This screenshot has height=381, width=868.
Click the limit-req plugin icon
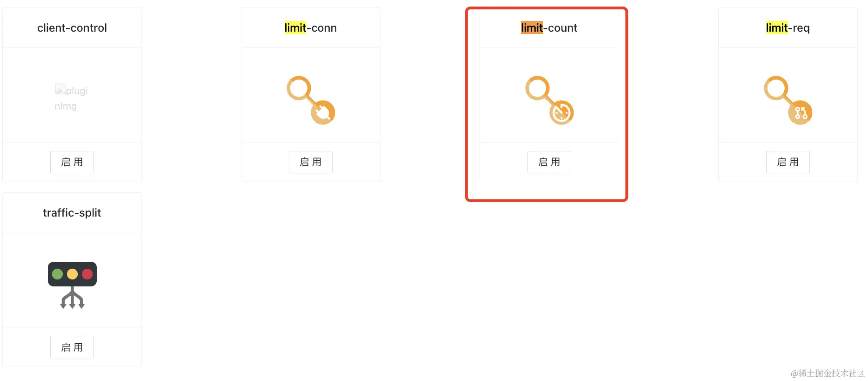tap(788, 100)
